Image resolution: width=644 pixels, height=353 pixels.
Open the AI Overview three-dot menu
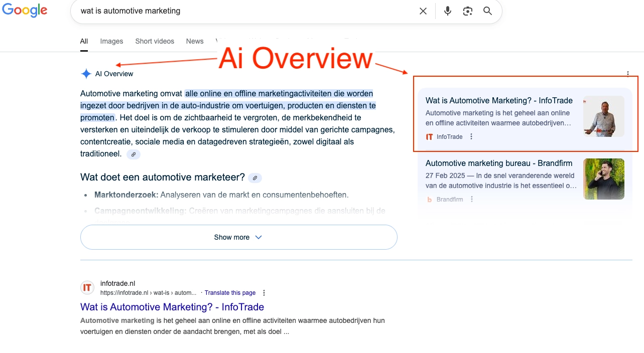(628, 74)
